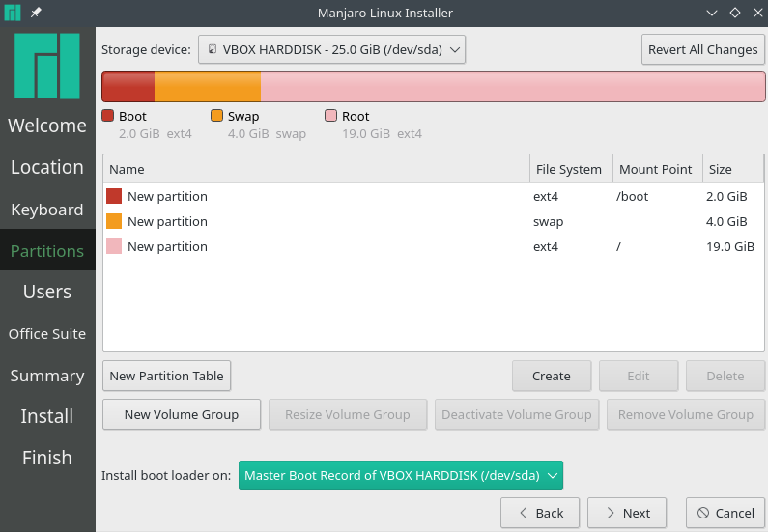
Task: Click the orange color square of the swap row
Action: [x=114, y=221]
